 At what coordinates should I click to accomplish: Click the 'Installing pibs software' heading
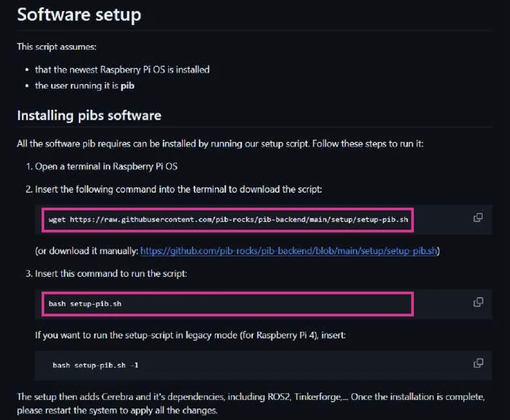pos(89,116)
